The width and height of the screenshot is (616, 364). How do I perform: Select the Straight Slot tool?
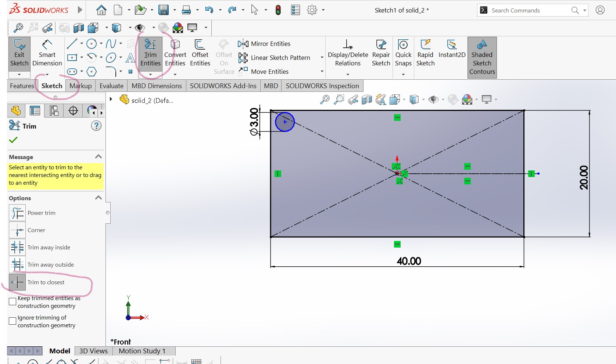72,72
